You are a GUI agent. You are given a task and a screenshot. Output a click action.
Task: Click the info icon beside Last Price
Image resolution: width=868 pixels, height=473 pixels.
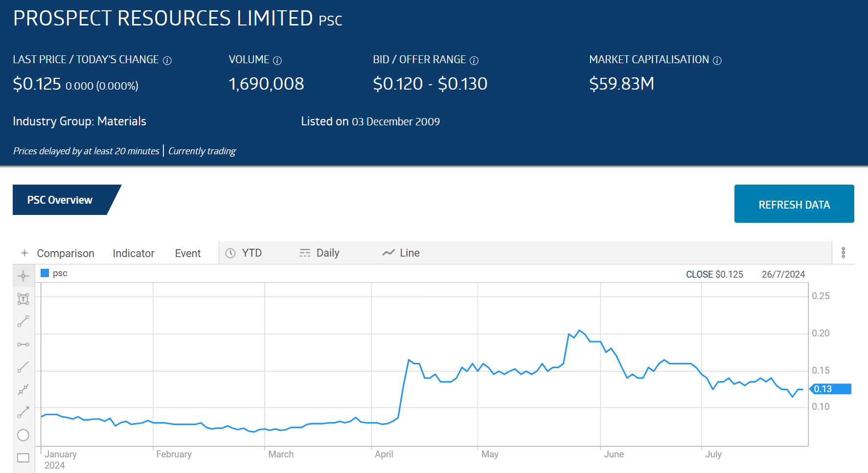(167, 60)
